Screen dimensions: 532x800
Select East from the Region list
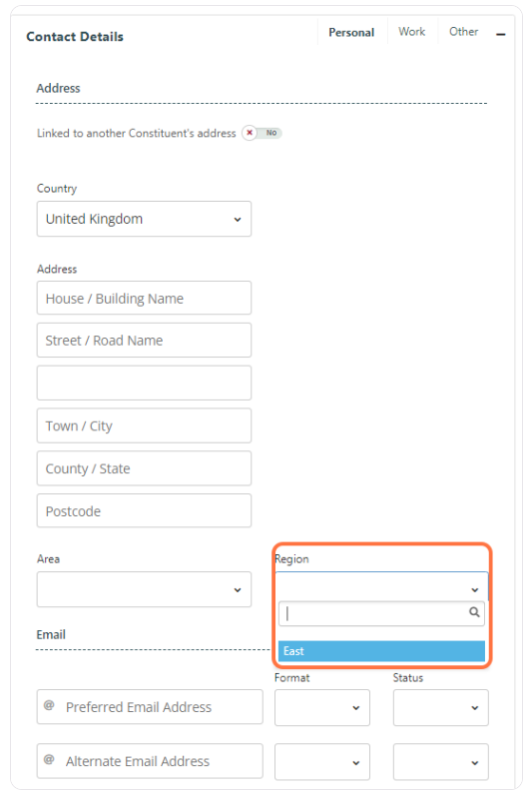pyautogui.click(x=381, y=651)
